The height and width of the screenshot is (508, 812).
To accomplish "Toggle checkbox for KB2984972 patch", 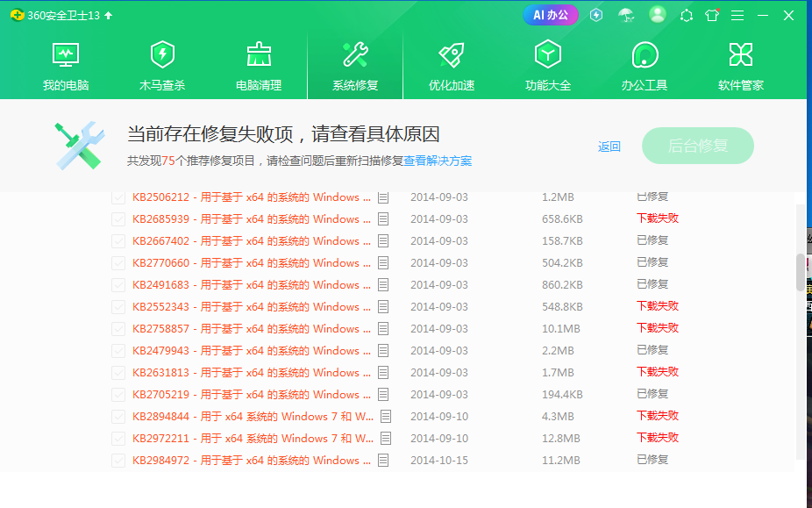I will (x=118, y=461).
